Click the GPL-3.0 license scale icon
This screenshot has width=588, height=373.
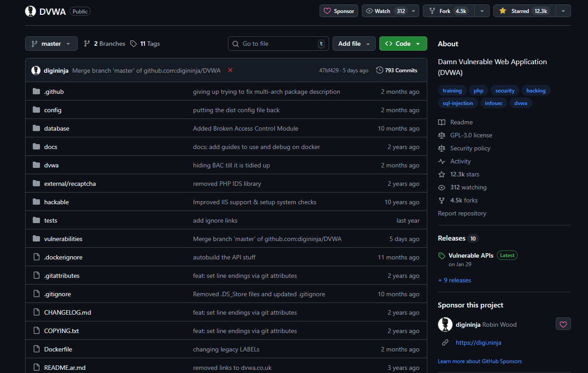442,135
